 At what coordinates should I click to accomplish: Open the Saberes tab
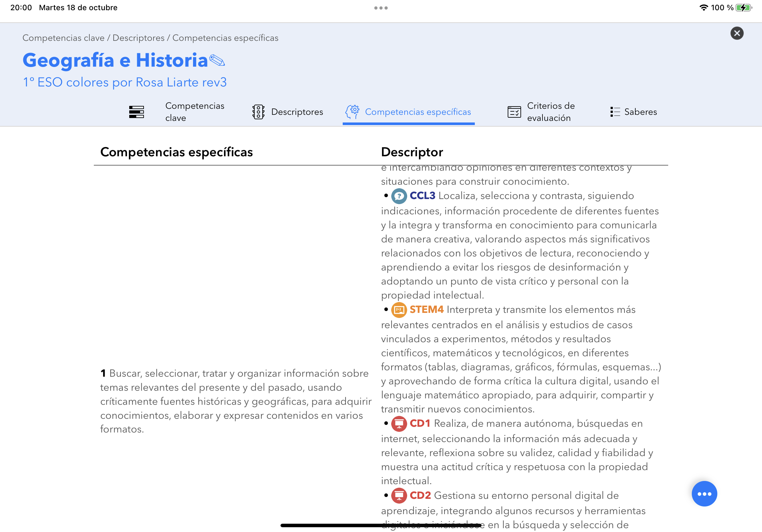point(640,112)
